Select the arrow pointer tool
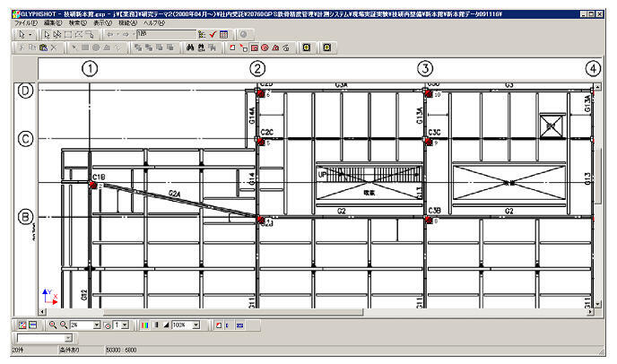Viewport: 617px width, 364px height. click(48, 33)
